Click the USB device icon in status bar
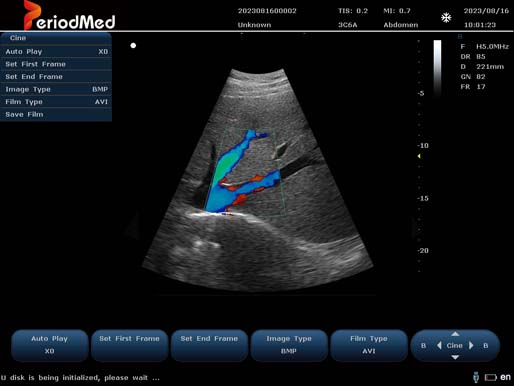 476,377
